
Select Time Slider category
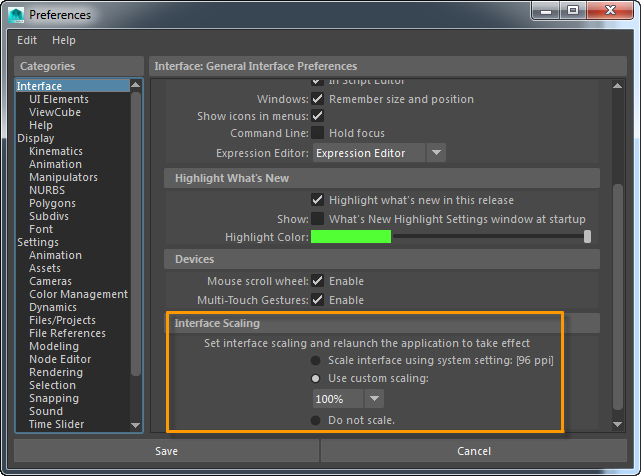tap(56, 424)
